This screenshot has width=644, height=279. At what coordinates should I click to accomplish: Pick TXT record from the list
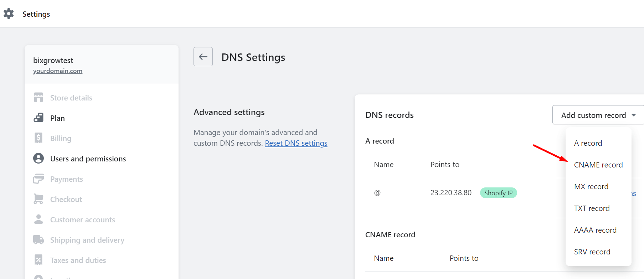[592, 208]
